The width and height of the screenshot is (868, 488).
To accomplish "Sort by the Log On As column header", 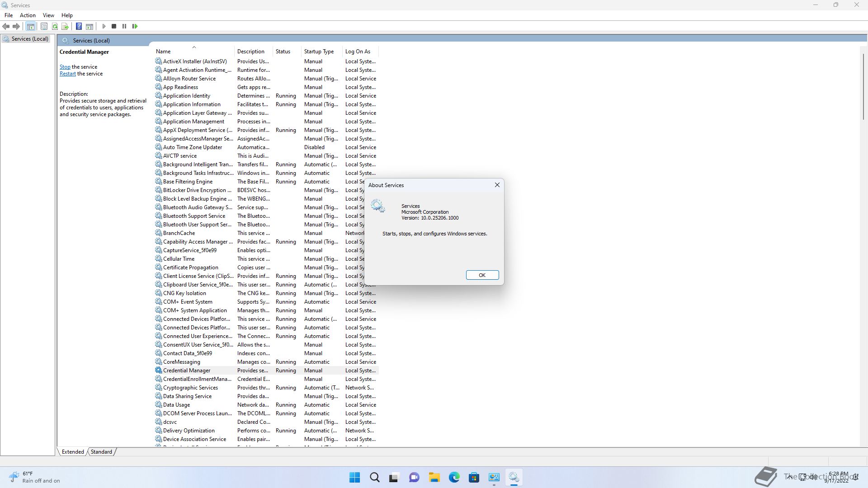I will (x=360, y=52).
